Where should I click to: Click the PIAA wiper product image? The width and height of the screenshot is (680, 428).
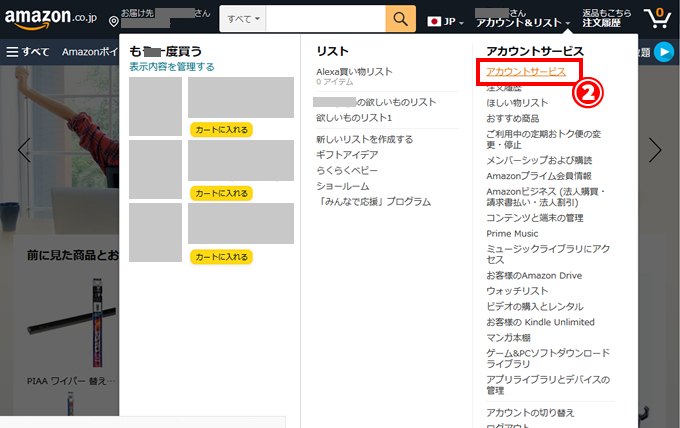[72, 323]
